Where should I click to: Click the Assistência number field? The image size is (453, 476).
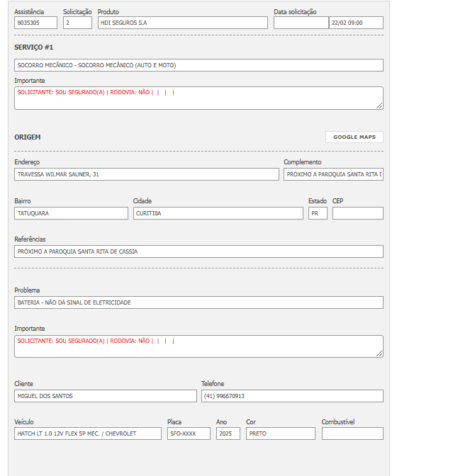[35, 23]
